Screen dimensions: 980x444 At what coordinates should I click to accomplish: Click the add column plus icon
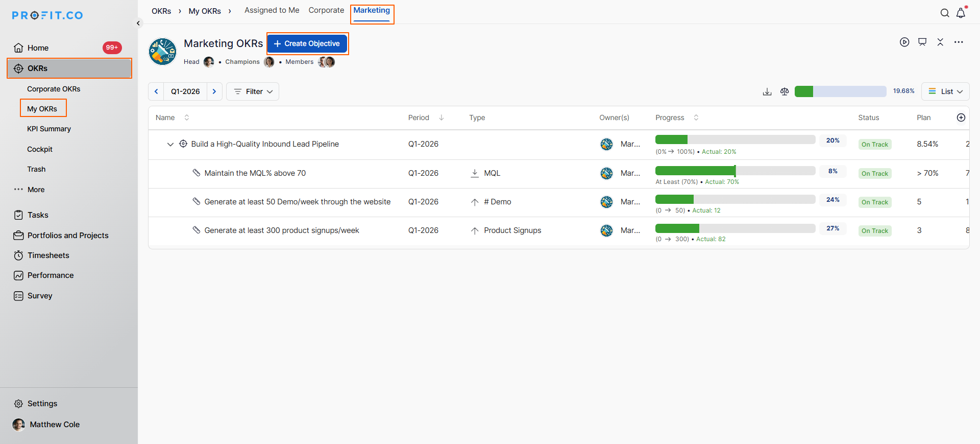tap(961, 118)
